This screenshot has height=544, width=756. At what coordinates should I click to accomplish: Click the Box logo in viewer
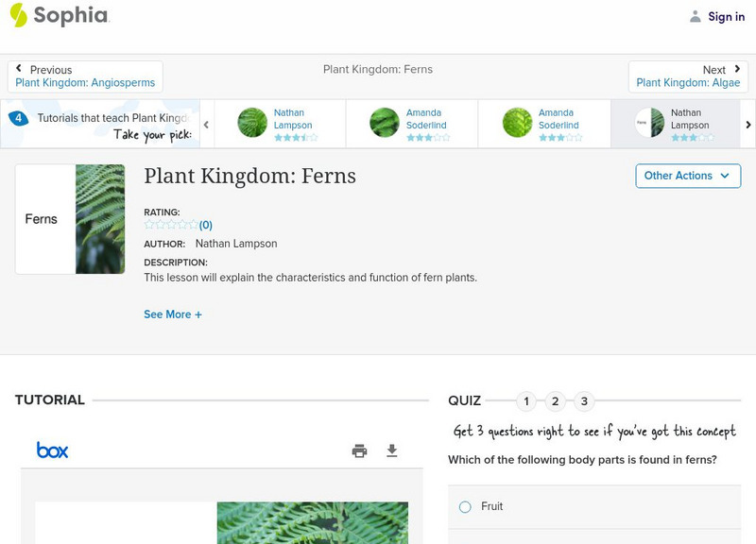[x=52, y=450]
